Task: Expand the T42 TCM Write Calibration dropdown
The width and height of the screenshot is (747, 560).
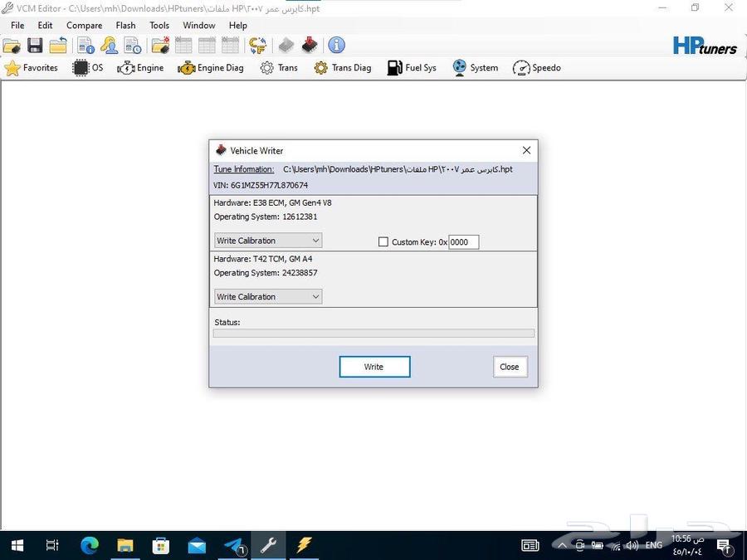Action: (268, 297)
